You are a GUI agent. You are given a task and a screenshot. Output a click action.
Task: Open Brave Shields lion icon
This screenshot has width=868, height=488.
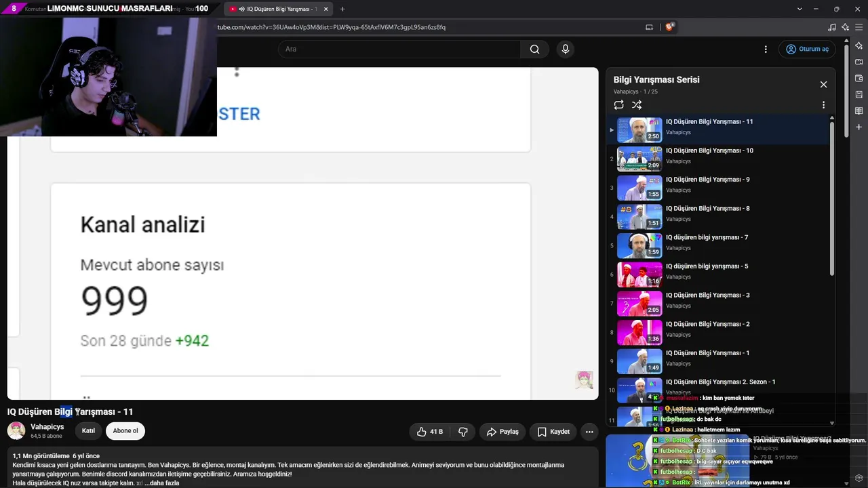pos(670,27)
